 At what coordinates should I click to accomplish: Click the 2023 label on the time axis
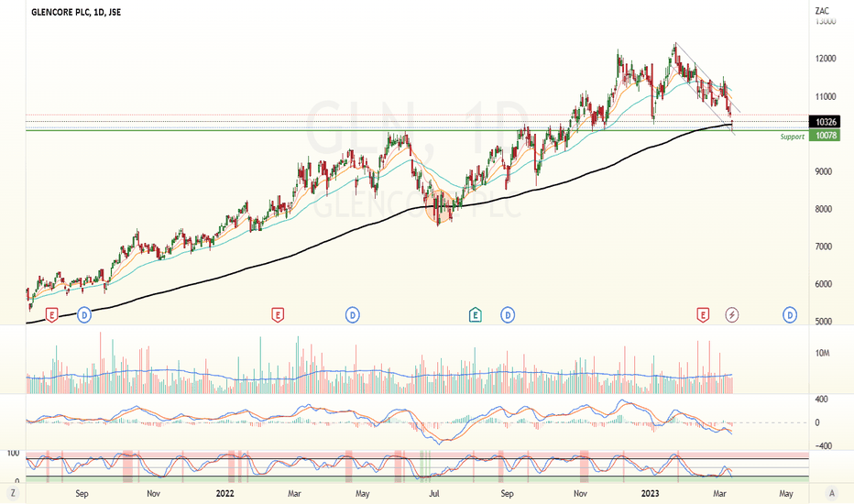[x=650, y=494]
